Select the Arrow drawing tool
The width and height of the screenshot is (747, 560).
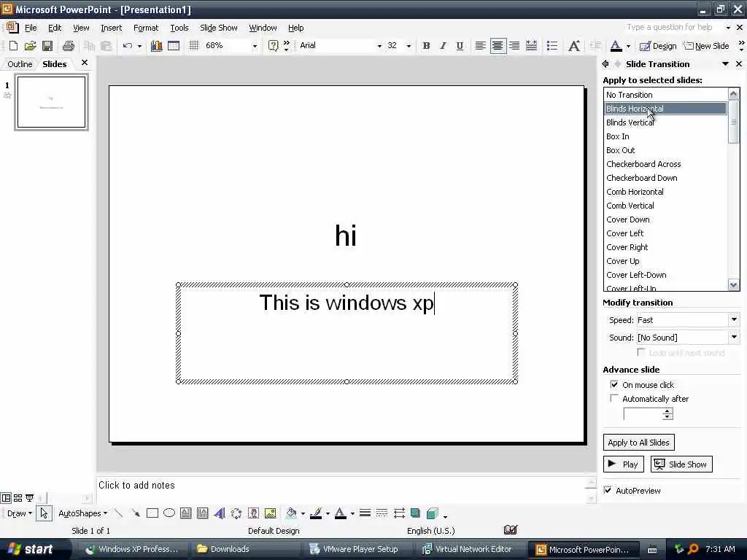click(x=135, y=513)
